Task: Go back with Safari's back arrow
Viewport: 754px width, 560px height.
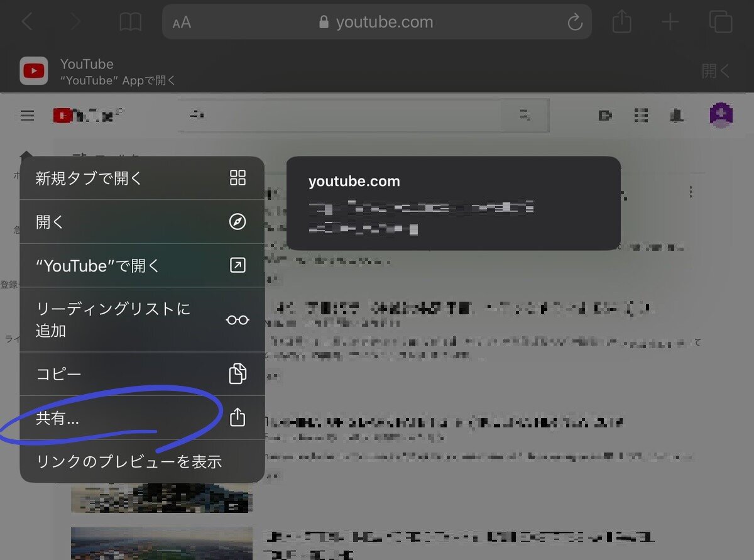Action: (27, 23)
